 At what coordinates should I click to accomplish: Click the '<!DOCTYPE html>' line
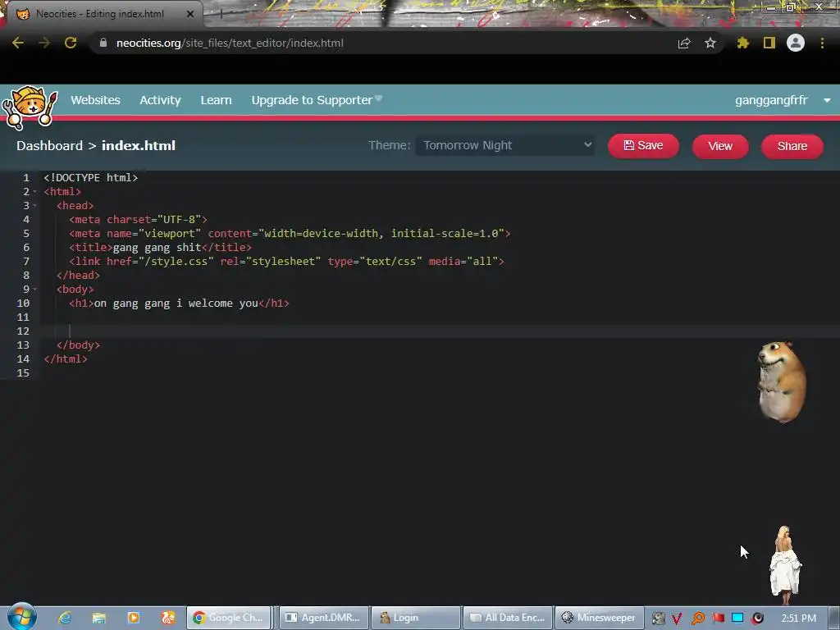[90, 177]
